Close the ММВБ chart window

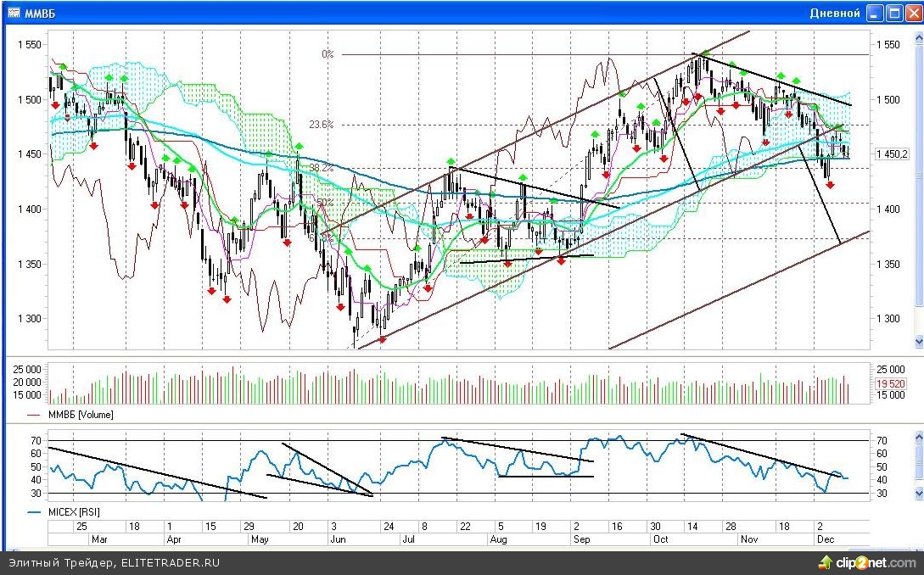[x=914, y=14]
